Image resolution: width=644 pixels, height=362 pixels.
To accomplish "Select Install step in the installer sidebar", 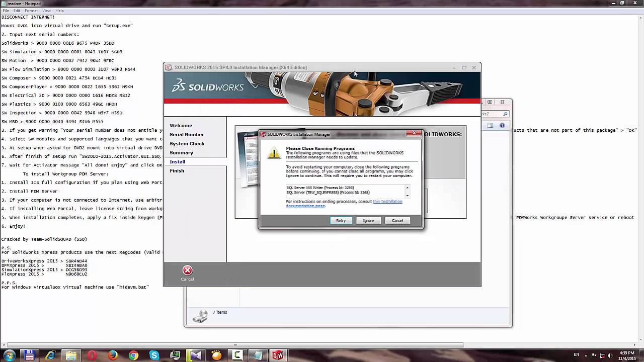I will [177, 162].
